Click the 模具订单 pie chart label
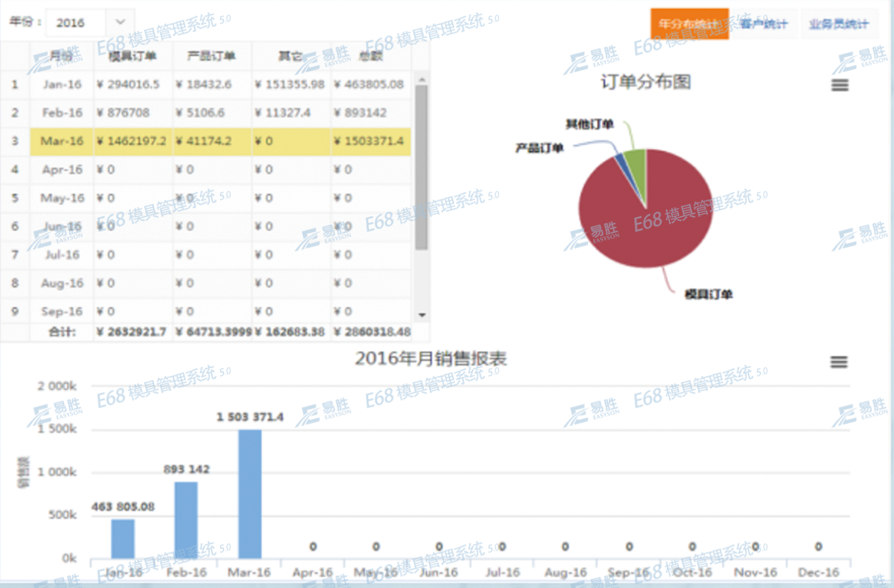Viewport: 894px width, 588px height. (x=708, y=294)
